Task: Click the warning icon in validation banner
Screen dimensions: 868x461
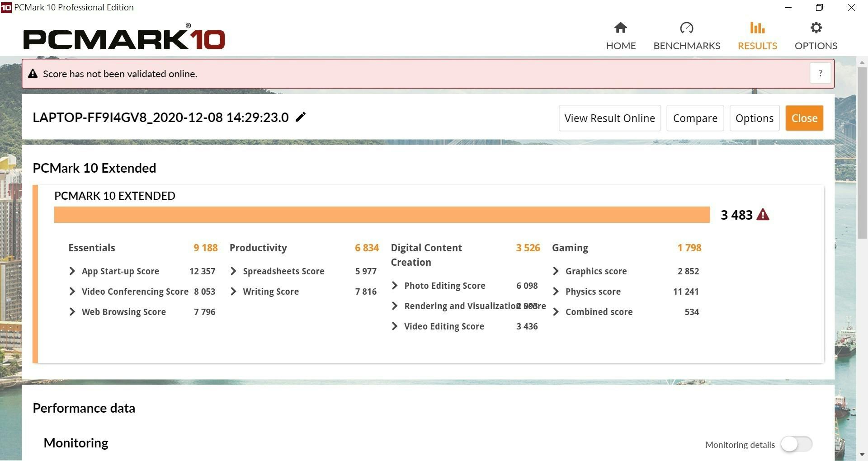Action: point(33,74)
